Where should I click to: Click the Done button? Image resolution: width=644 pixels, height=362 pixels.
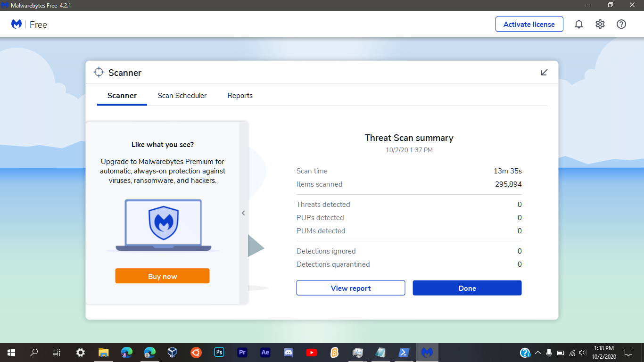(x=467, y=288)
